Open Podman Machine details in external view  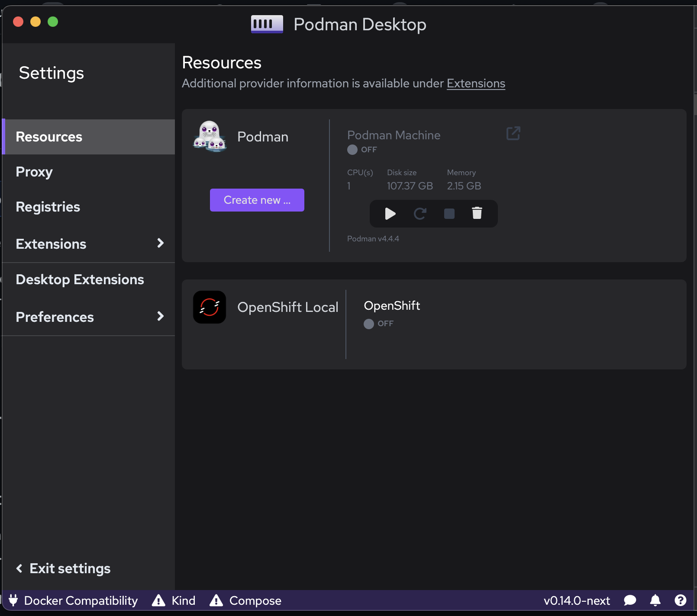pos(513,133)
